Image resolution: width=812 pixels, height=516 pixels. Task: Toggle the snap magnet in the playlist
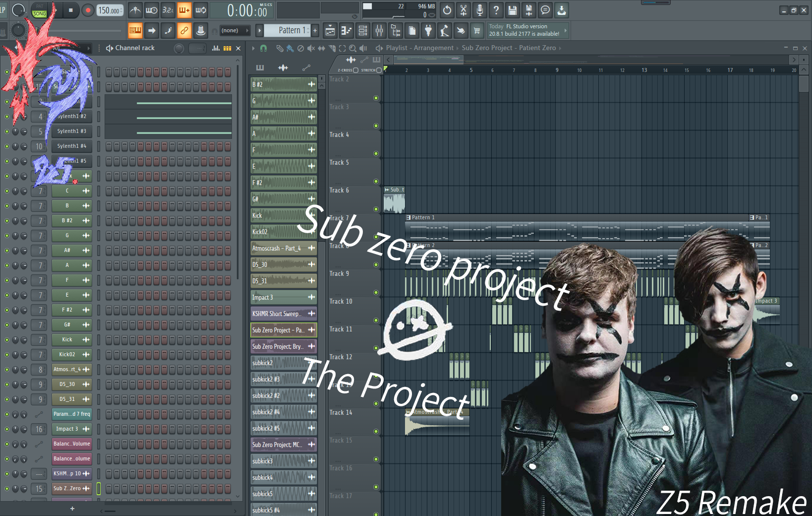263,48
